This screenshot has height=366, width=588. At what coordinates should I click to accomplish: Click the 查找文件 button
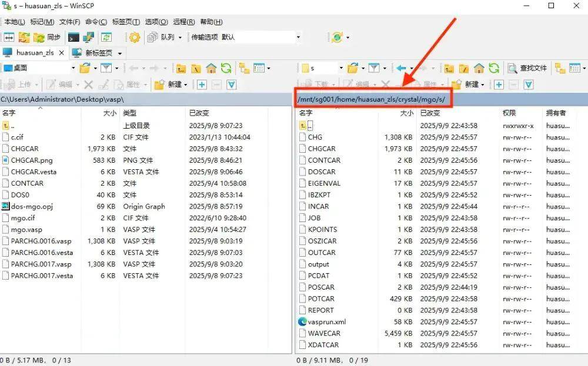tap(527, 68)
